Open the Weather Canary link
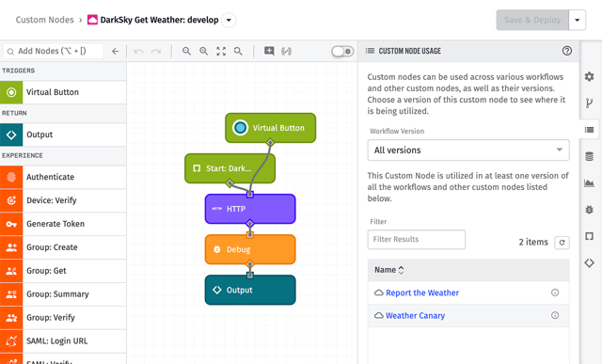 point(415,316)
